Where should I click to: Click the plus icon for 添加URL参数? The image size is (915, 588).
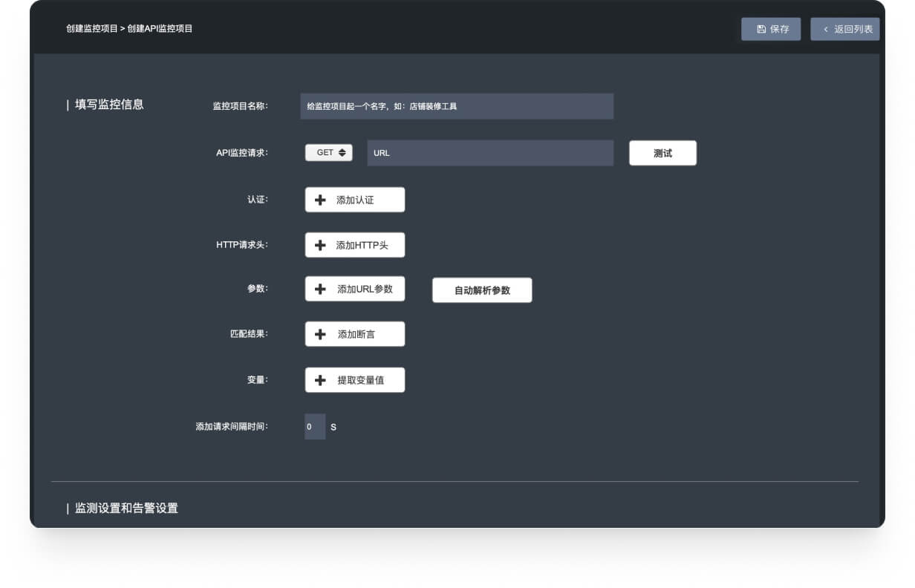320,289
